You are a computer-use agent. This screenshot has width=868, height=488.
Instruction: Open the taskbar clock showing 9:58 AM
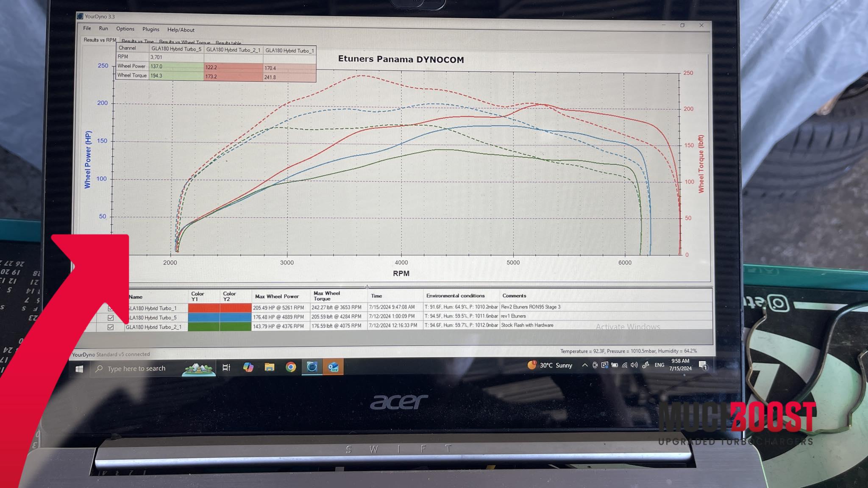coord(680,365)
